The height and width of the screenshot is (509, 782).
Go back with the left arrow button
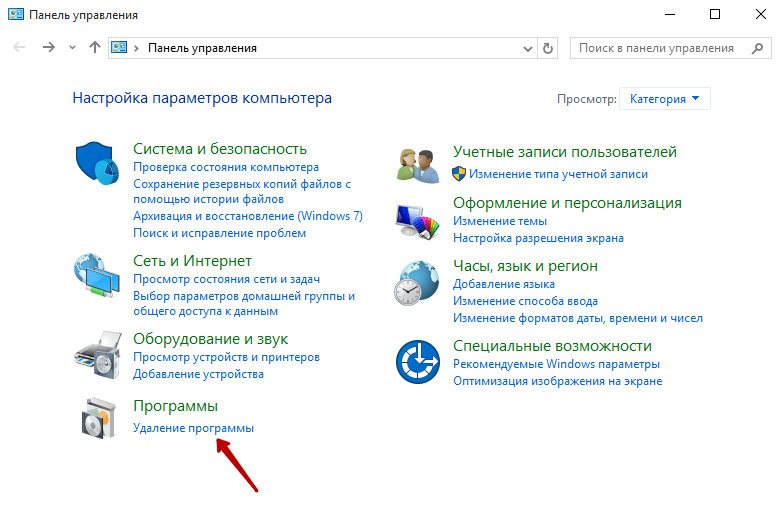19,48
